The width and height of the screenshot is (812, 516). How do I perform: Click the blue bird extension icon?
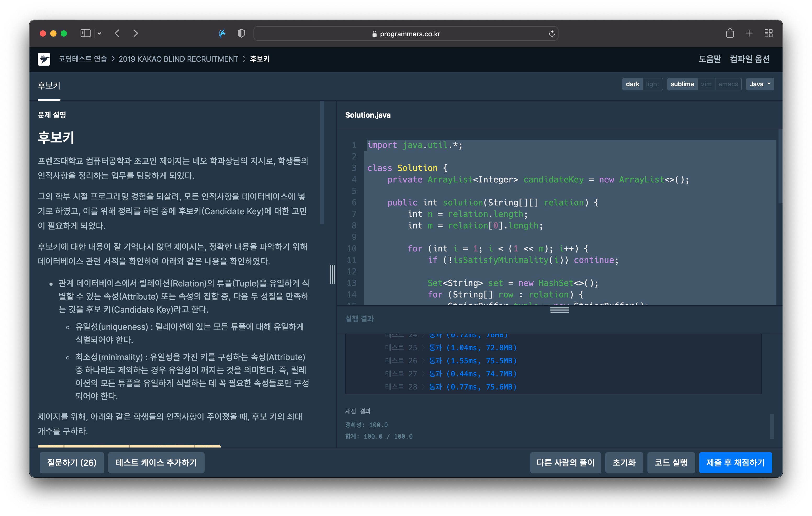click(x=222, y=33)
